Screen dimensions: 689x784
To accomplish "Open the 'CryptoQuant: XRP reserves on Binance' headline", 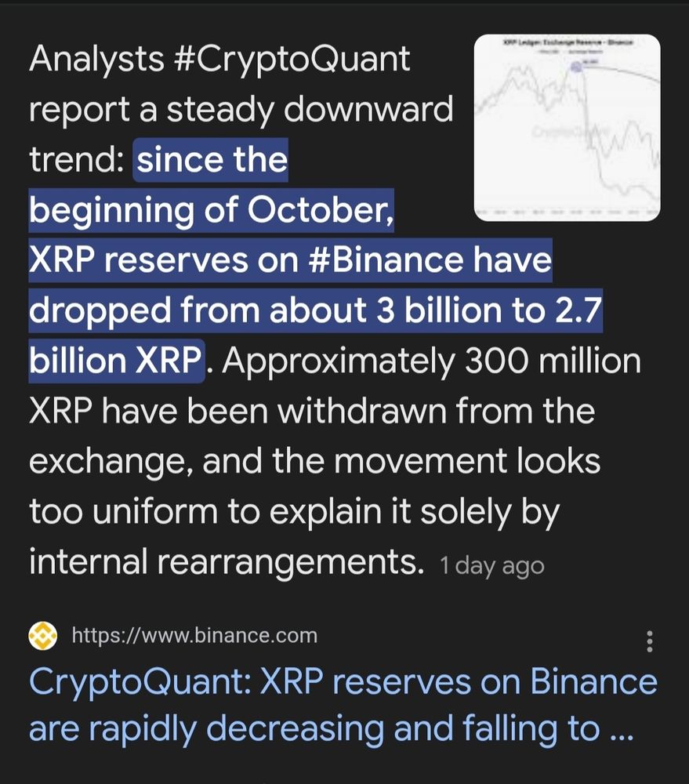I will point(343,682).
